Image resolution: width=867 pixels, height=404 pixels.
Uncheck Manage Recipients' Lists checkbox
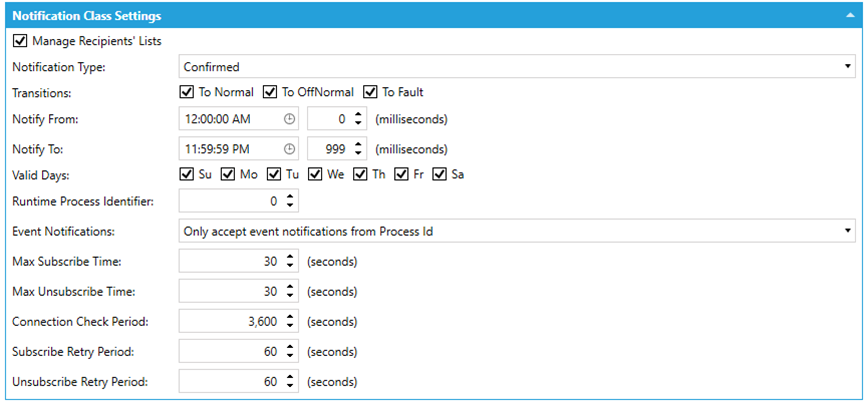coord(20,41)
